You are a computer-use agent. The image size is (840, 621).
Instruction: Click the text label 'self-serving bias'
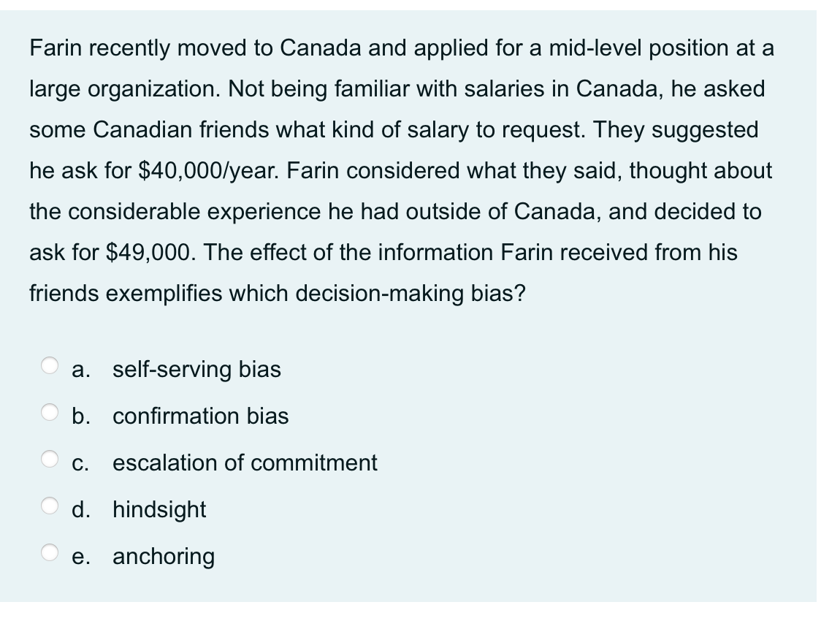[196, 370]
